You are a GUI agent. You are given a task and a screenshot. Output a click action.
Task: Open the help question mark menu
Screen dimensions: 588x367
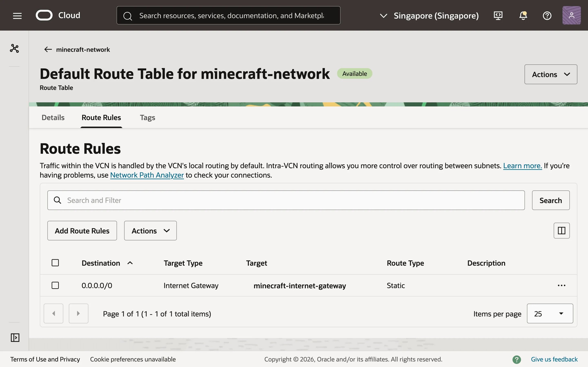click(547, 16)
